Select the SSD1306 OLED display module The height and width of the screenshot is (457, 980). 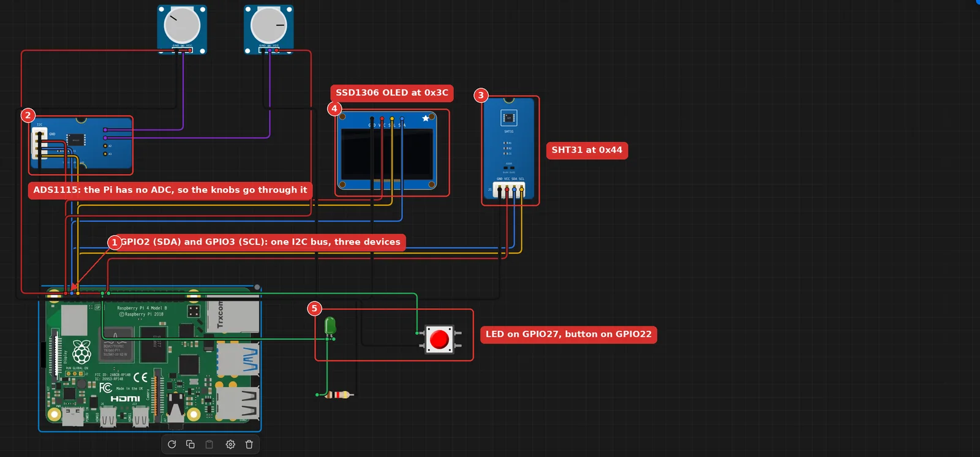coord(387,151)
